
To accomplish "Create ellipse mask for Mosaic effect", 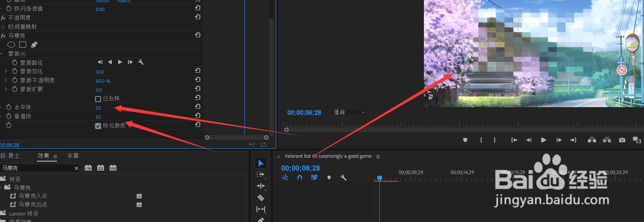I will [x=11, y=45].
